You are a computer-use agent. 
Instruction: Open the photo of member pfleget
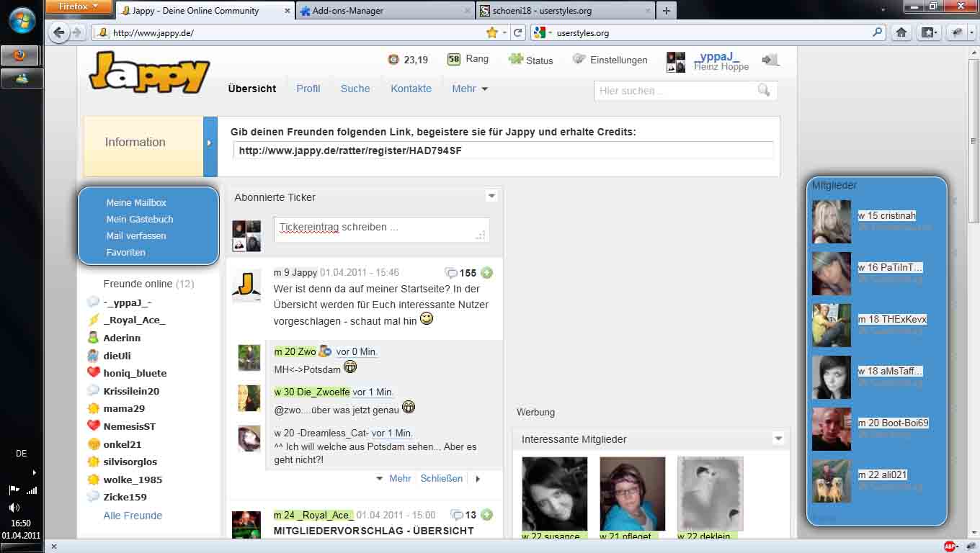coord(632,494)
